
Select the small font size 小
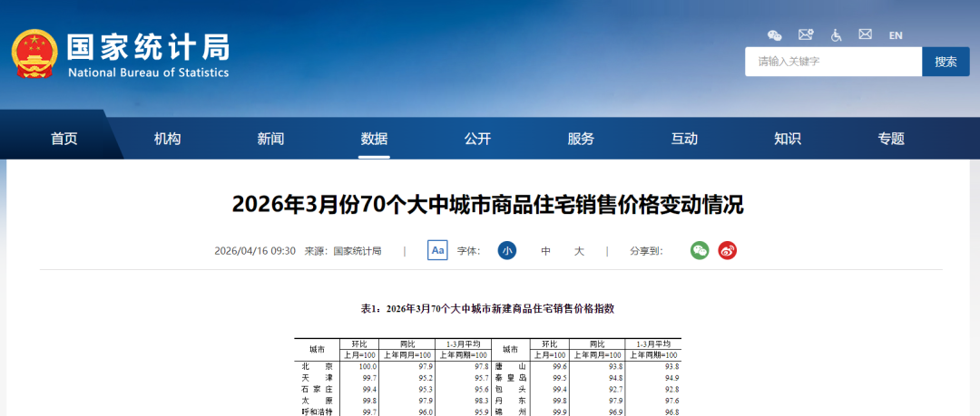coord(507,251)
